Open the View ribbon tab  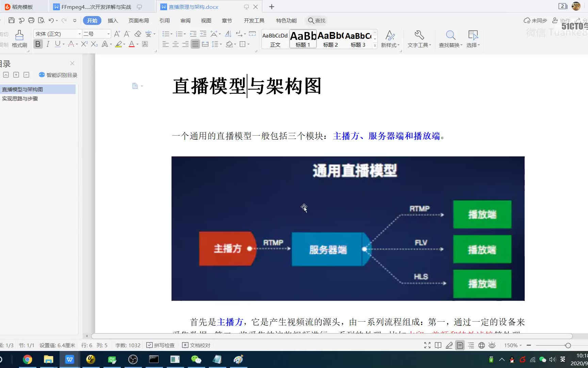(206, 20)
